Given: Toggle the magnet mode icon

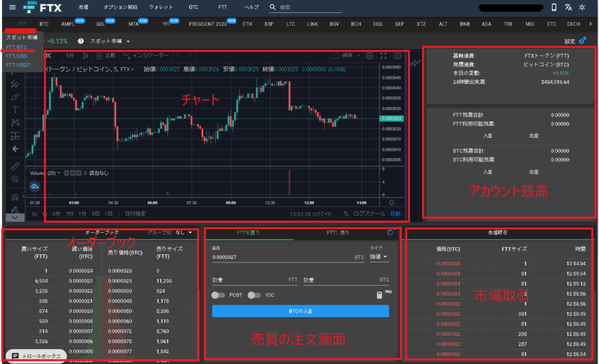Looking at the screenshot, I should (x=15, y=197).
